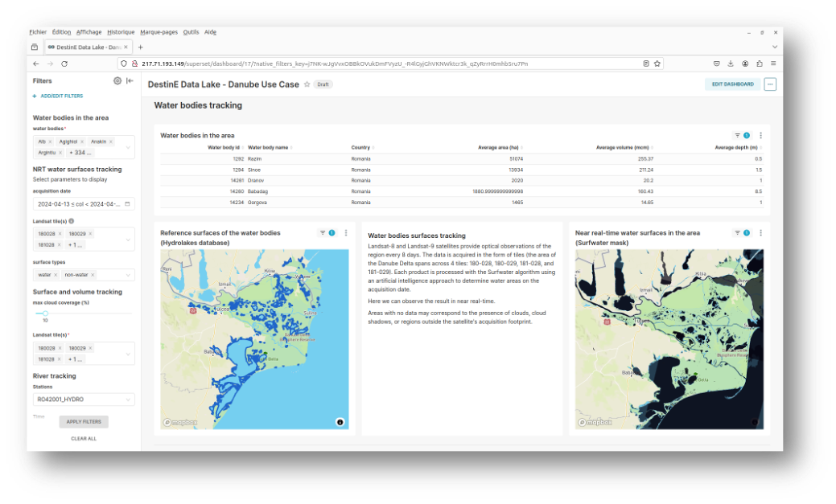Screen dimensions: 836x504
Task: Click the Add/Edit Filters link
Action: [58, 96]
